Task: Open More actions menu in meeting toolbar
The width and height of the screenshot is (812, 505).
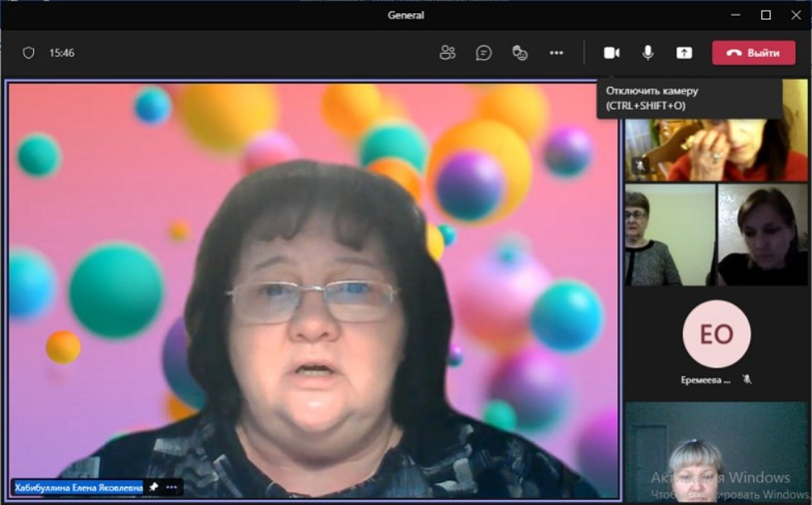Action: coord(556,53)
